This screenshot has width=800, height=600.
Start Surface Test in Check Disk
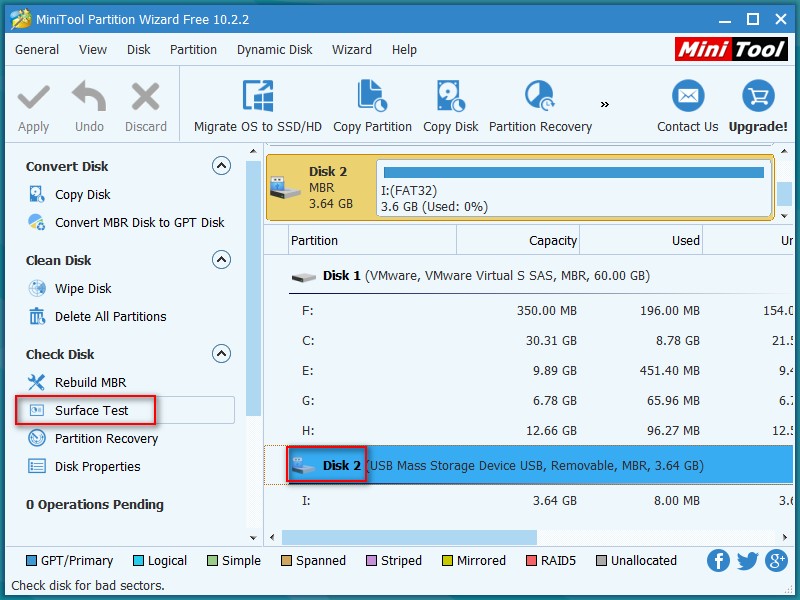click(x=91, y=410)
